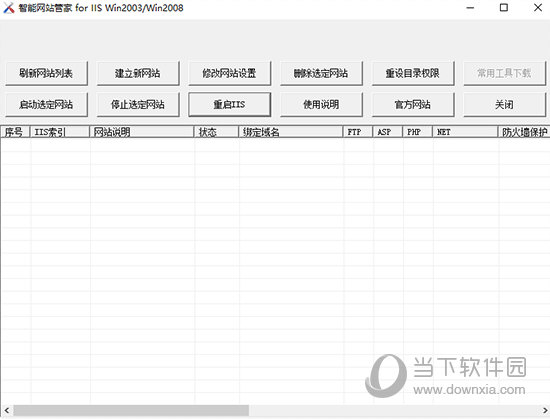Restart IIS using 重启IIS button

229,104
